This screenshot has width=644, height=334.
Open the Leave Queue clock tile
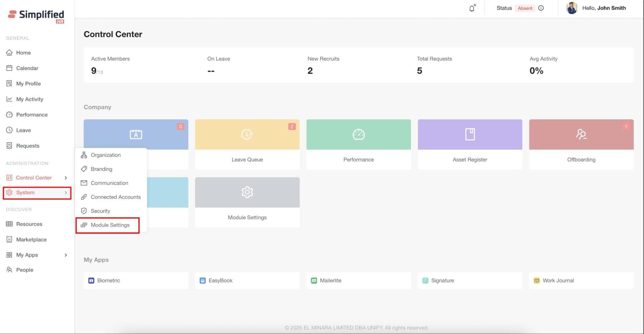tap(247, 135)
